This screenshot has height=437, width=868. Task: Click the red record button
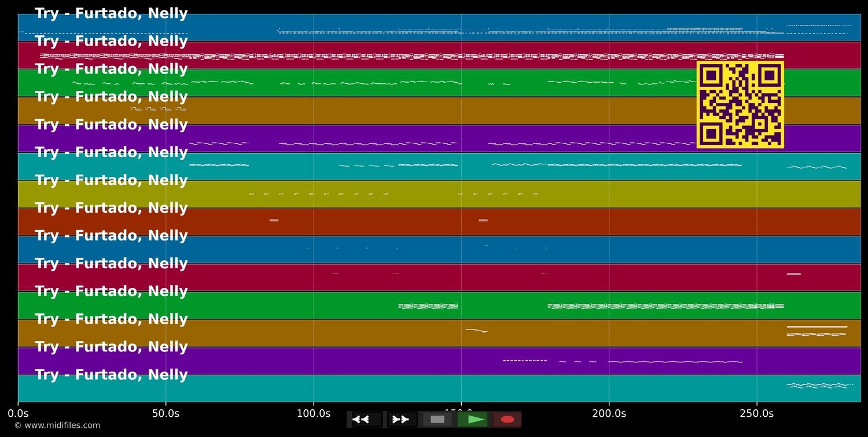pyautogui.click(x=507, y=420)
